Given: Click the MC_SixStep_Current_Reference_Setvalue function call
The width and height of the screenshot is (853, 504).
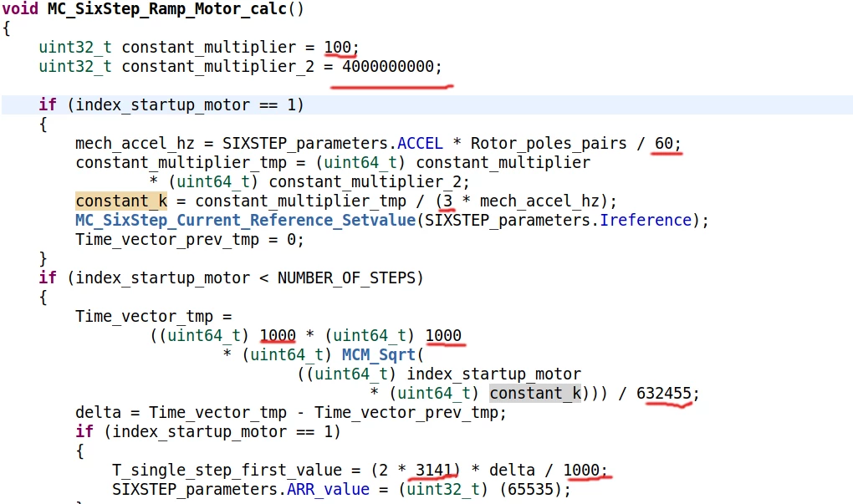Looking at the screenshot, I should click(x=245, y=220).
